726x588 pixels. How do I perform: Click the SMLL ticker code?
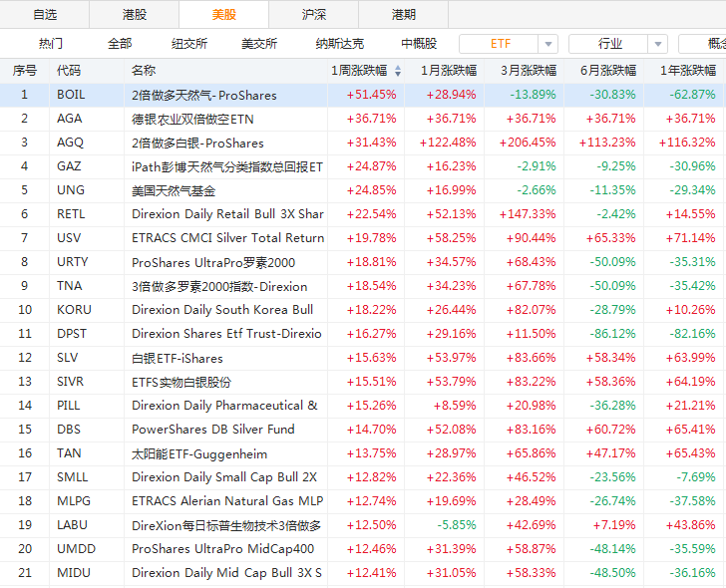pos(72,477)
